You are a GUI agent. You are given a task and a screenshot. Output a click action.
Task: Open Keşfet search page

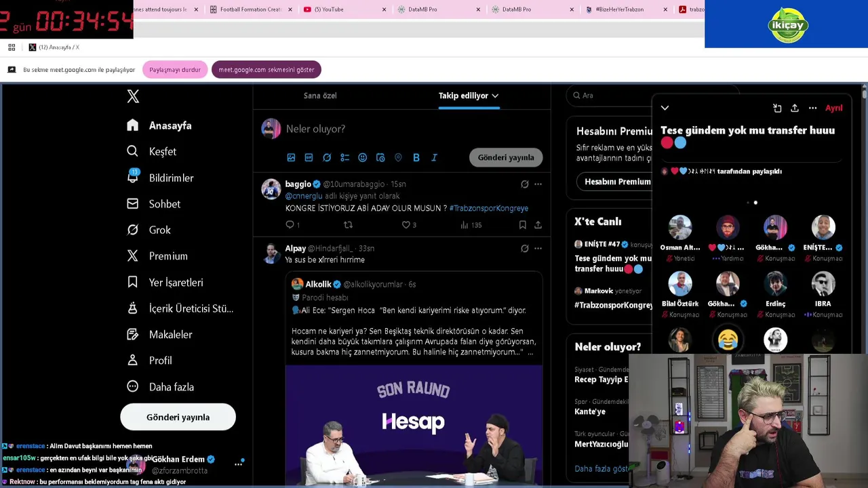pos(152,152)
